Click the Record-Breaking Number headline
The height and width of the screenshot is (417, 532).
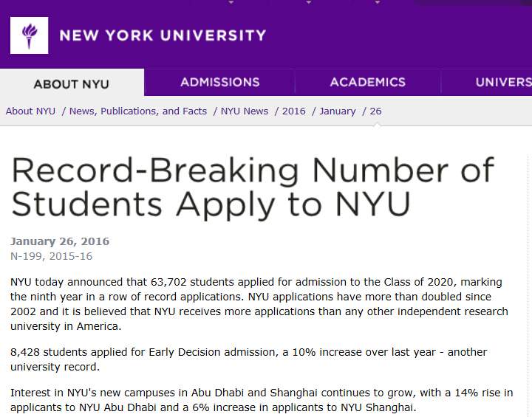click(251, 187)
